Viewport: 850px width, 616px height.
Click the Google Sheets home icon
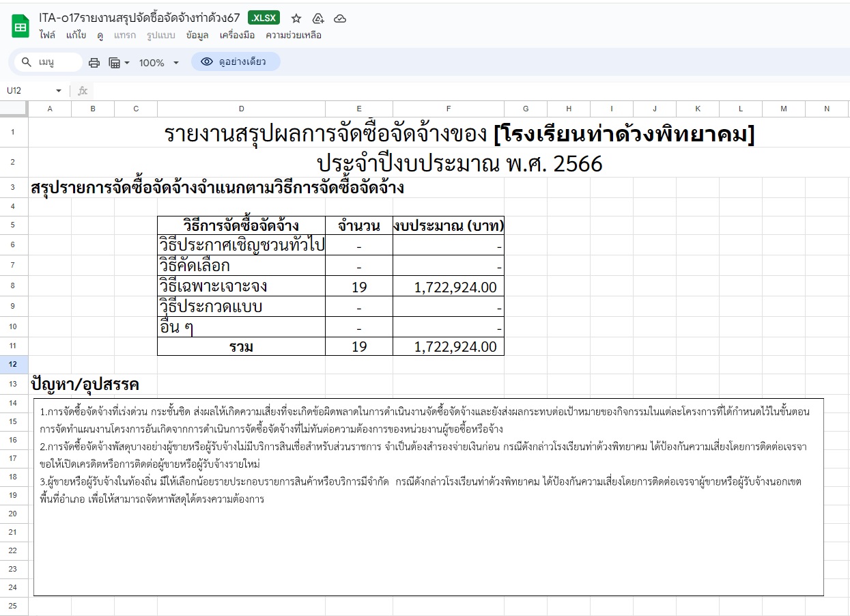(x=20, y=27)
